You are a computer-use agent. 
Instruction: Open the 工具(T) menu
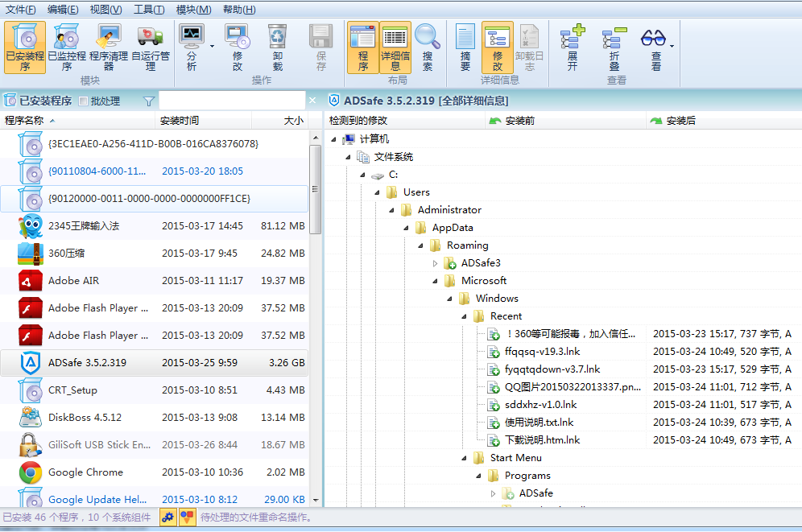tap(149, 9)
